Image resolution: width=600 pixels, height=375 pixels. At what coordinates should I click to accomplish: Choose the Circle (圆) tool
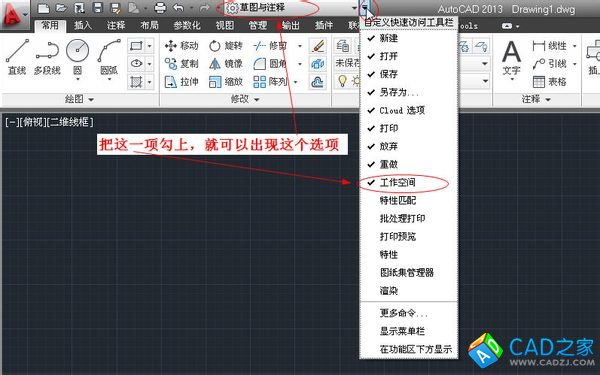77,58
